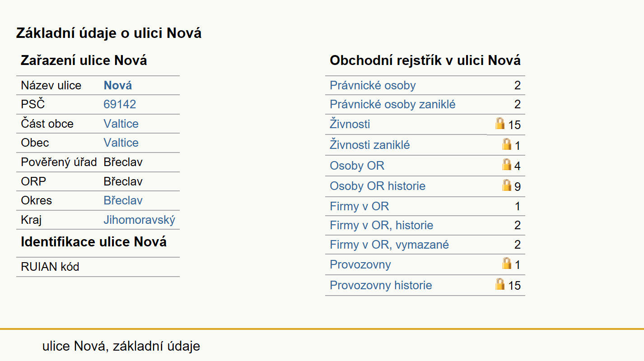Image resolution: width=644 pixels, height=361 pixels.
Task: Open the Firmy v OR link
Action: (359, 206)
